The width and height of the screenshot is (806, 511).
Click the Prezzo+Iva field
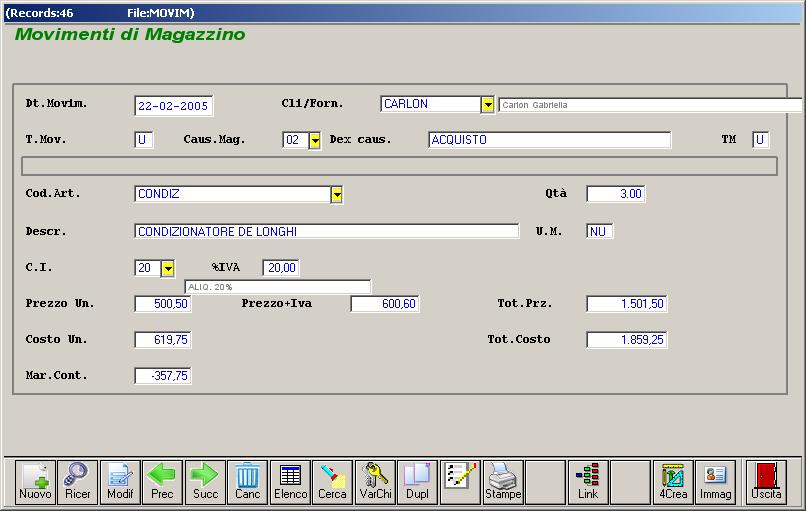click(x=385, y=304)
